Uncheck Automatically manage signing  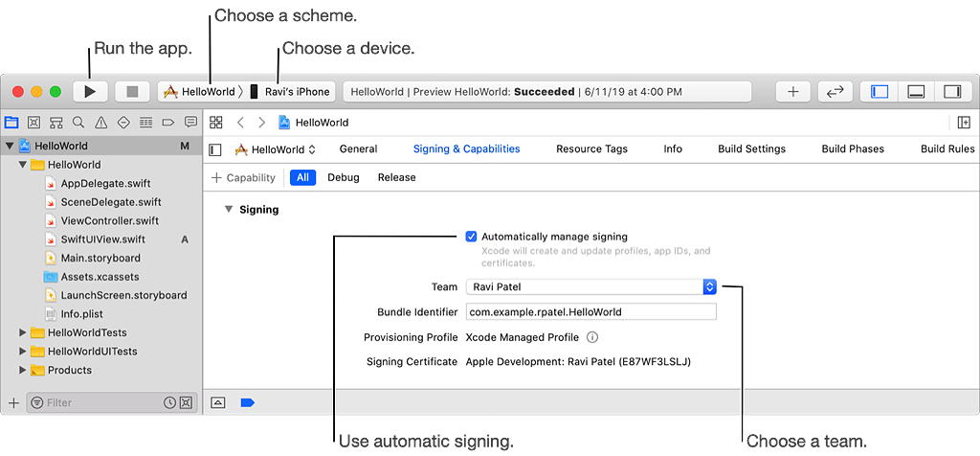point(471,237)
